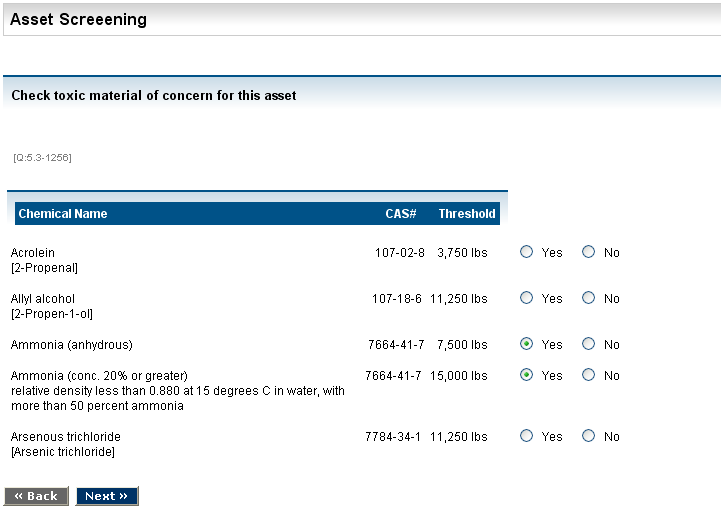
Task: Mark No for Arsenous trichloride
Action: tap(588, 436)
